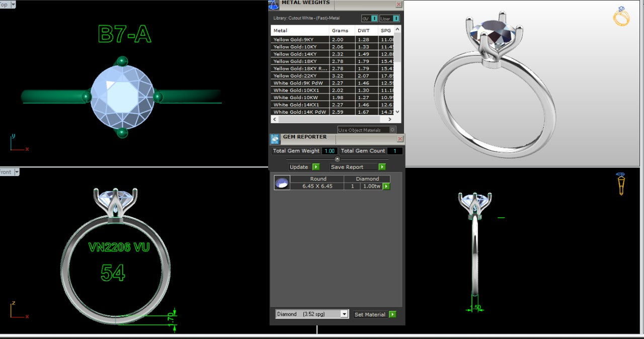Click the Round gem shape cell
This screenshot has width=644, height=339.
(x=318, y=179)
